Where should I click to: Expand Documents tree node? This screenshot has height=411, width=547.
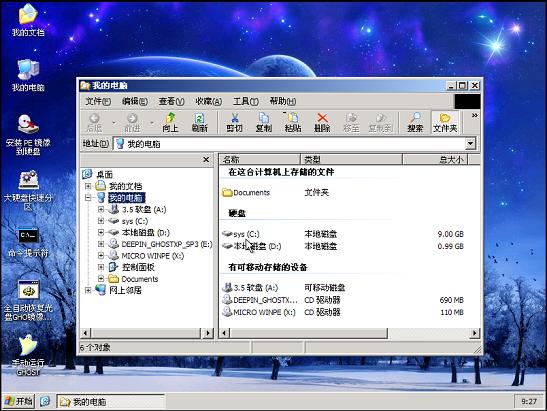[101, 278]
